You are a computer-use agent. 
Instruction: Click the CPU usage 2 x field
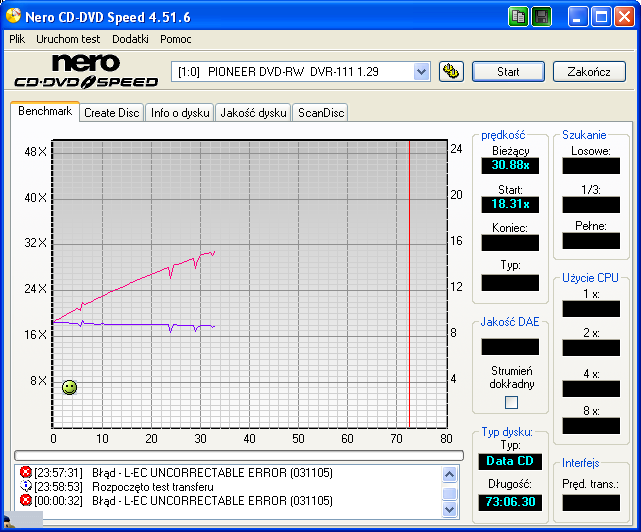(591, 348)
